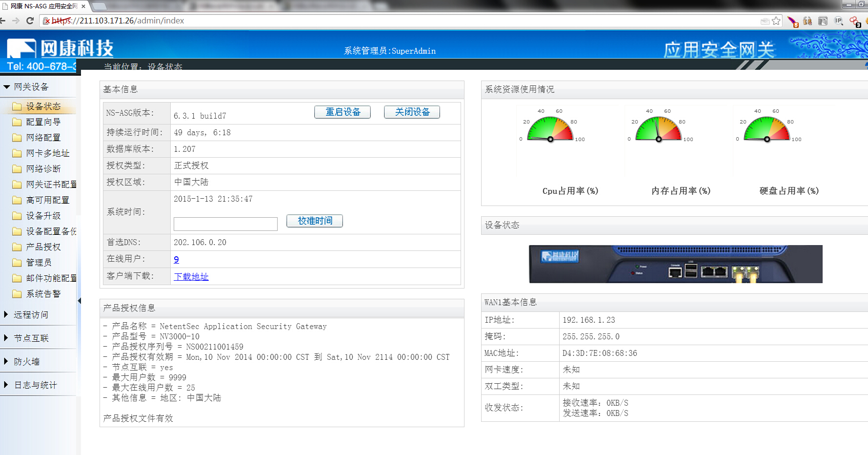
Task: Select 网络诊断 in sidebar
Action: click(43, 169)
